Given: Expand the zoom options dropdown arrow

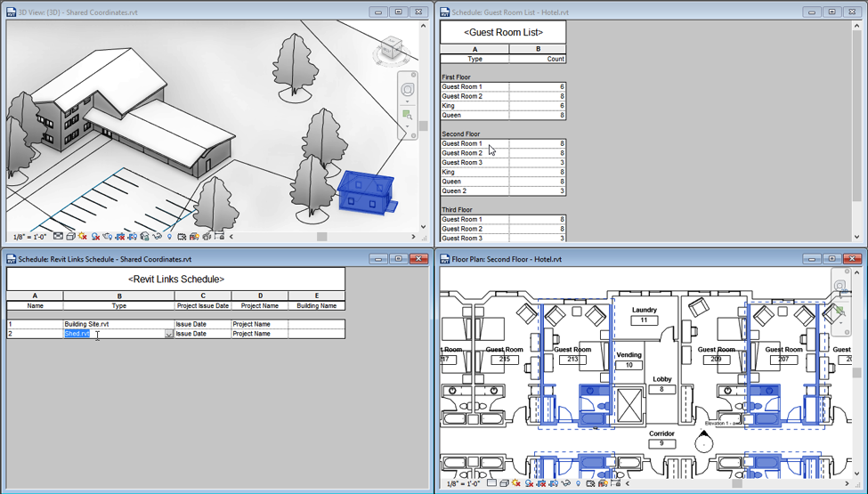Looking at the screenshot, I should (x=408, y=126).
